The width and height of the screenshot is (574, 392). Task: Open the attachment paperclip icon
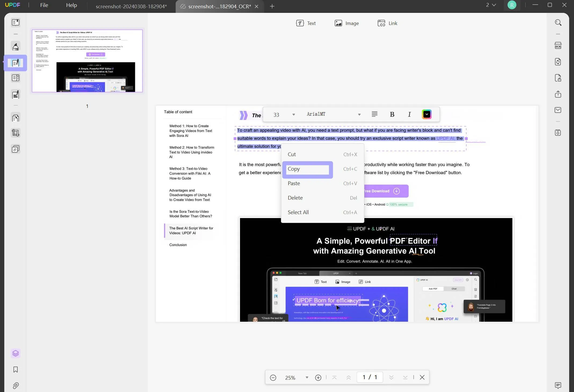16,386
